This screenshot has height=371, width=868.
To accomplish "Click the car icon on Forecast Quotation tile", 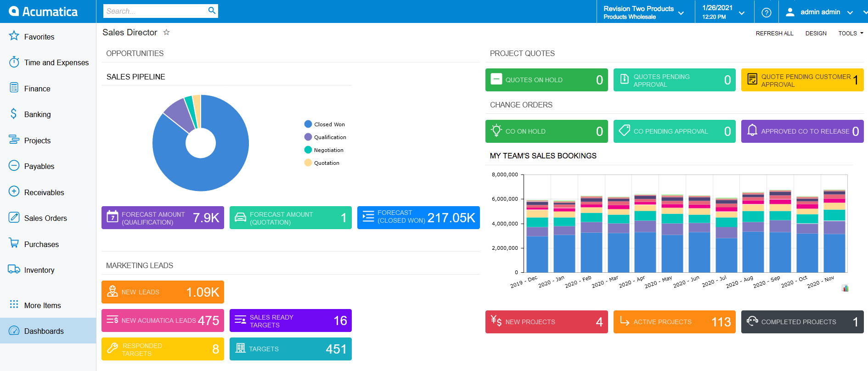I will pyautogui.click(x=241, y=218).
